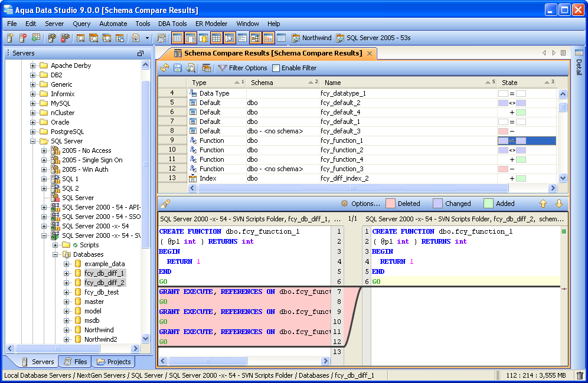Expand the Oracle folder in Servers tree
588x383 pixels.
click(34, 122)
